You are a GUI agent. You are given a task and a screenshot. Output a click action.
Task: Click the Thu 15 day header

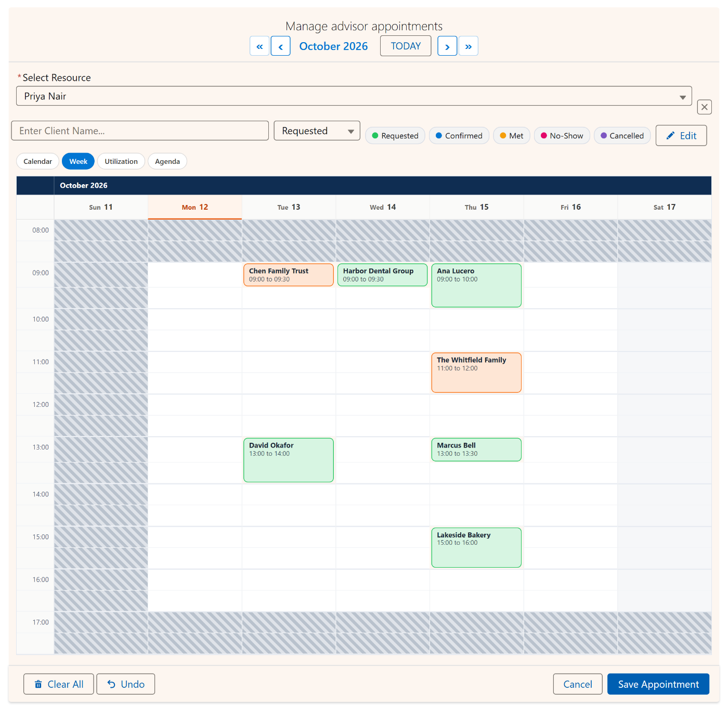477,207
